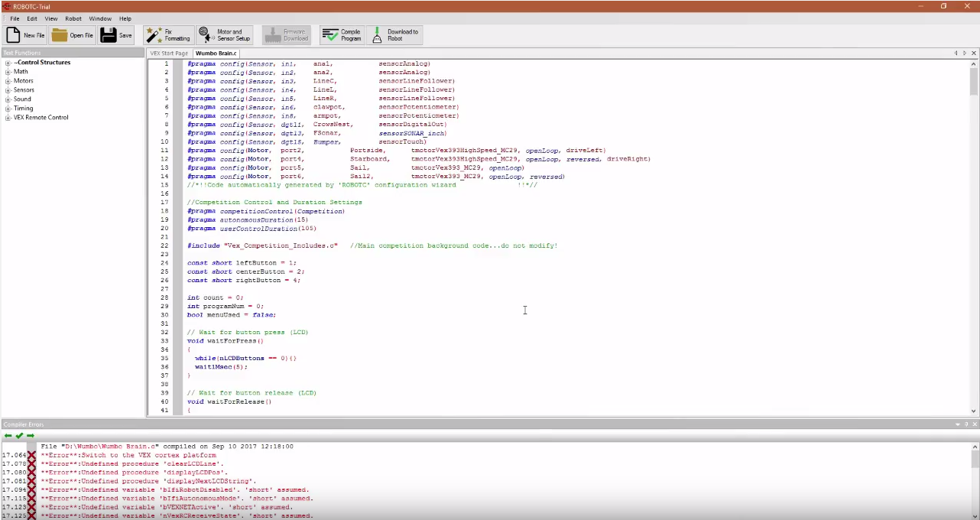
Task: Click line with #include Vex_Competition_Includes.c
Action: (x=372, y=245)
